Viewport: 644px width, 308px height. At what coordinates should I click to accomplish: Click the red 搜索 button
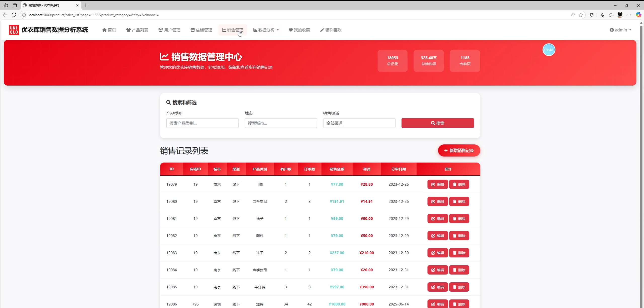(x=438, y=123)
